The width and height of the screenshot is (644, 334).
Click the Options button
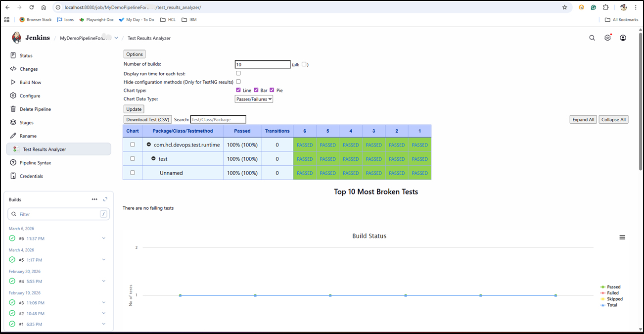point(135,54)
